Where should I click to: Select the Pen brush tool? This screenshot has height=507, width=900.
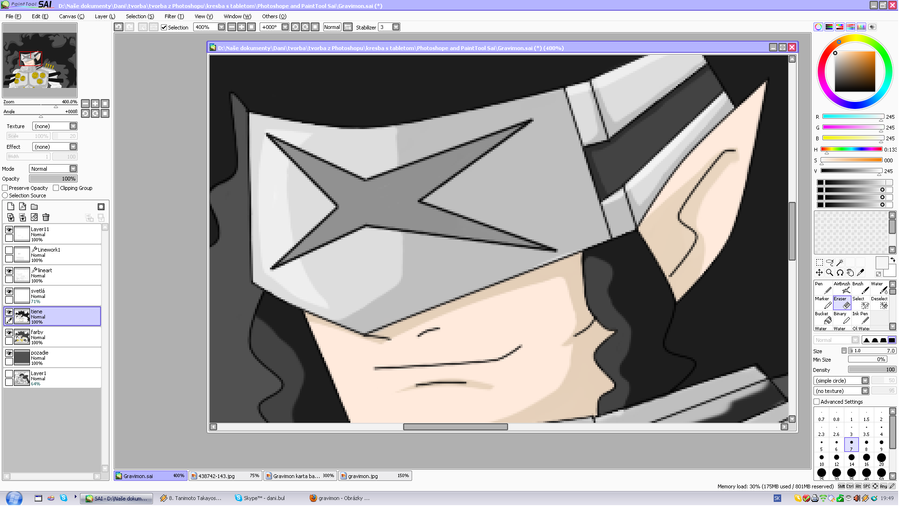[822, 288]
